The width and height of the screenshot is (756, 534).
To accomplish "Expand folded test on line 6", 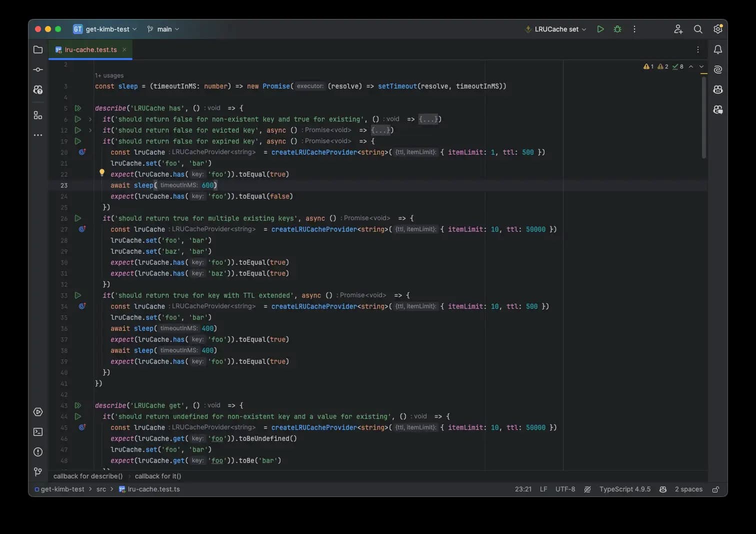I will (90, 119).
